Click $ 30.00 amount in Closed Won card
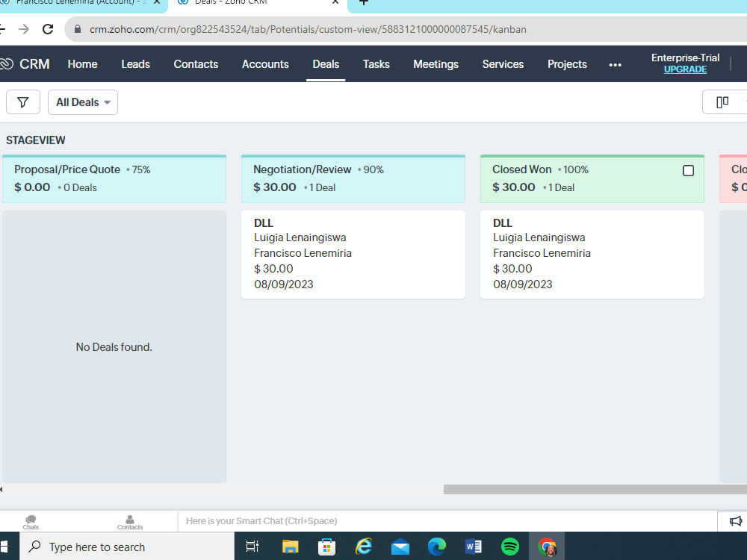Viewport: 747px width, 560px height. click(512, 269)
